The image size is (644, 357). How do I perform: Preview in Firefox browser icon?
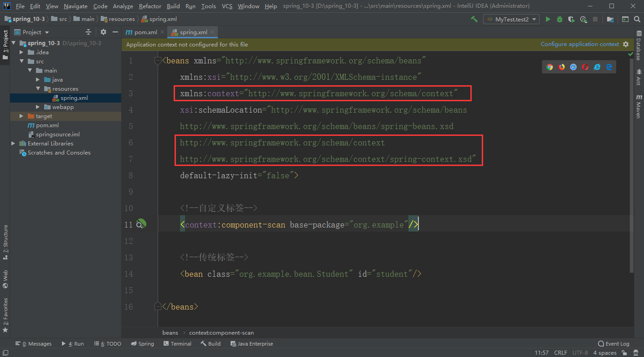tap(562, 67)
